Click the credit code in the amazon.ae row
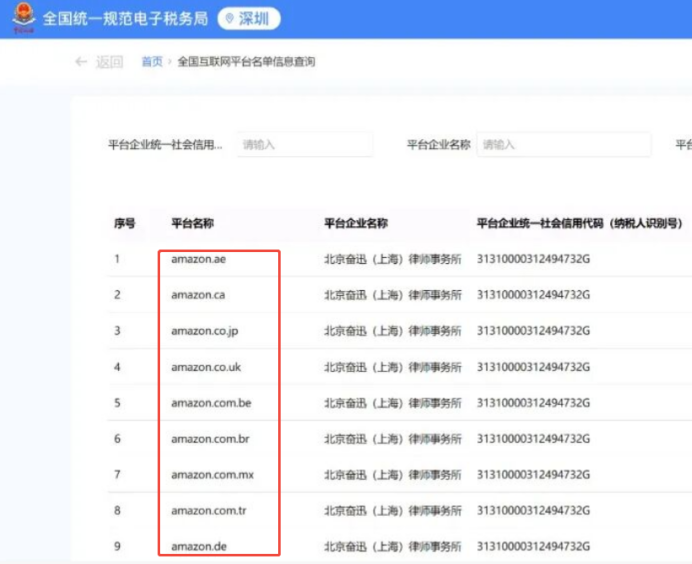692x564 pixels. (533, 259)
